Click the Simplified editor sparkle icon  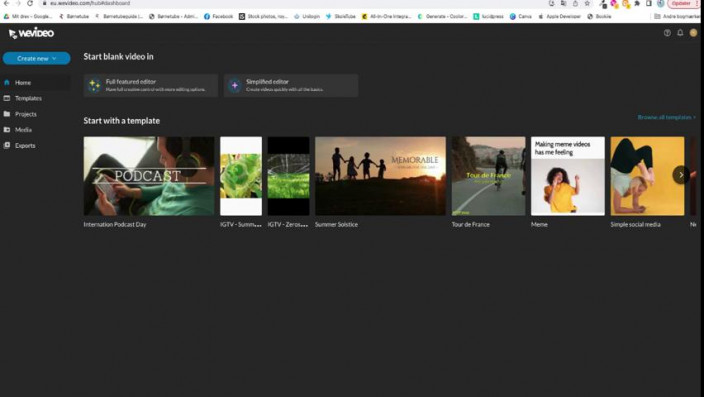(234, 85)
